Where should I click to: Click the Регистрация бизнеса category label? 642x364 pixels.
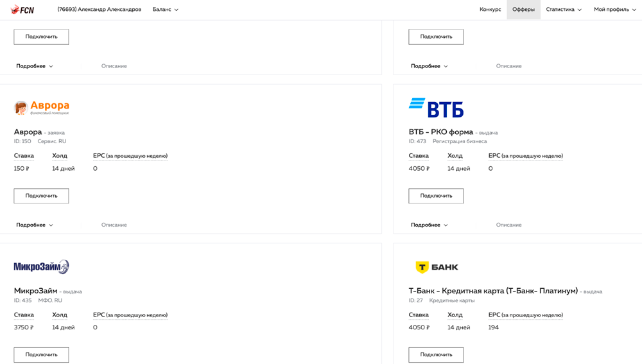click(x=460, y=141)
